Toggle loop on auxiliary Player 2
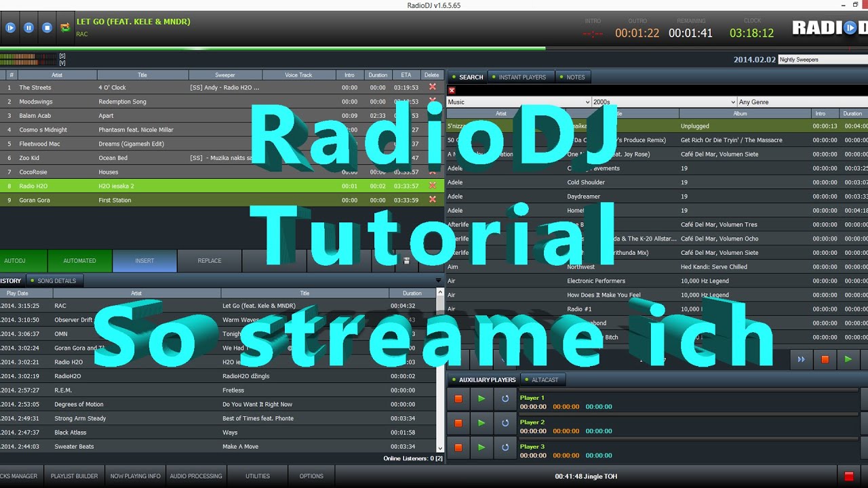 (505, 423)
